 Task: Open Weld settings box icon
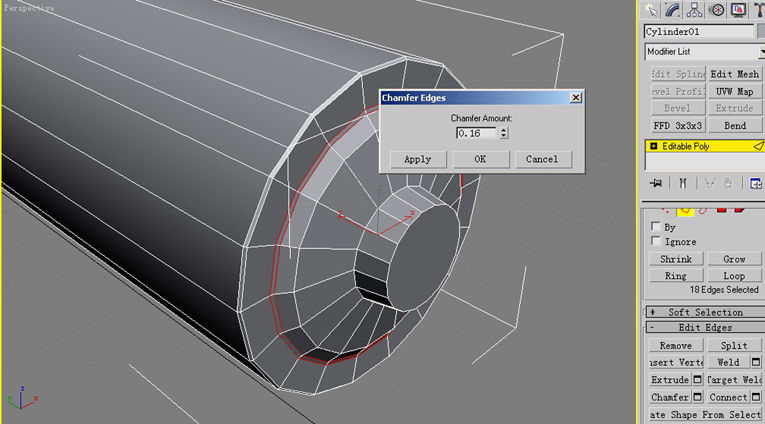[x=756, y=362]
